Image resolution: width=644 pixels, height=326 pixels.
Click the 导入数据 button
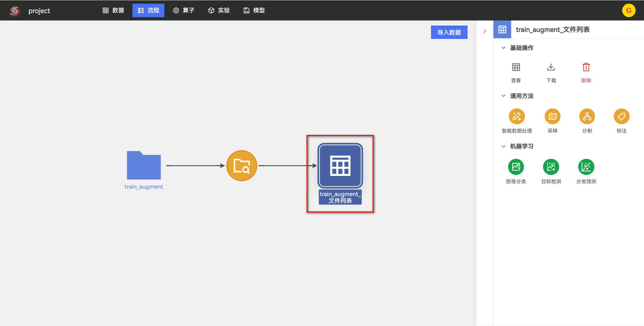pos(449,32)
